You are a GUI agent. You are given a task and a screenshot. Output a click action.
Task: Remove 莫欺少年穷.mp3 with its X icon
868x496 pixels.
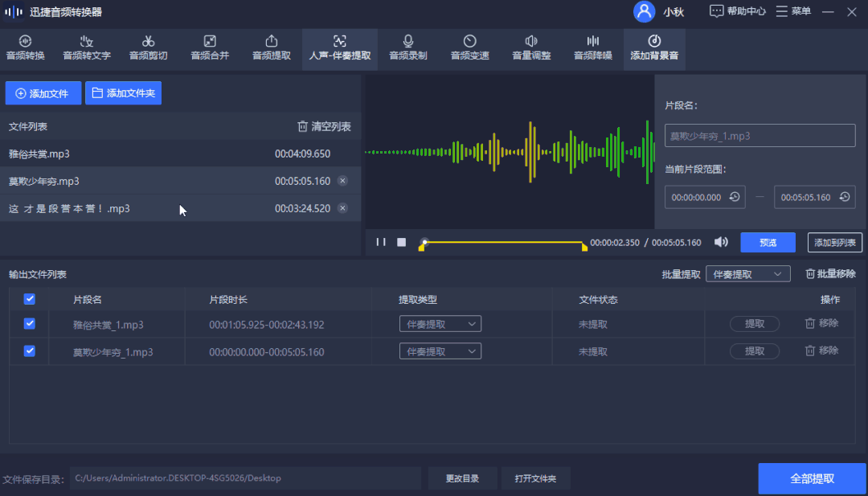342,180
